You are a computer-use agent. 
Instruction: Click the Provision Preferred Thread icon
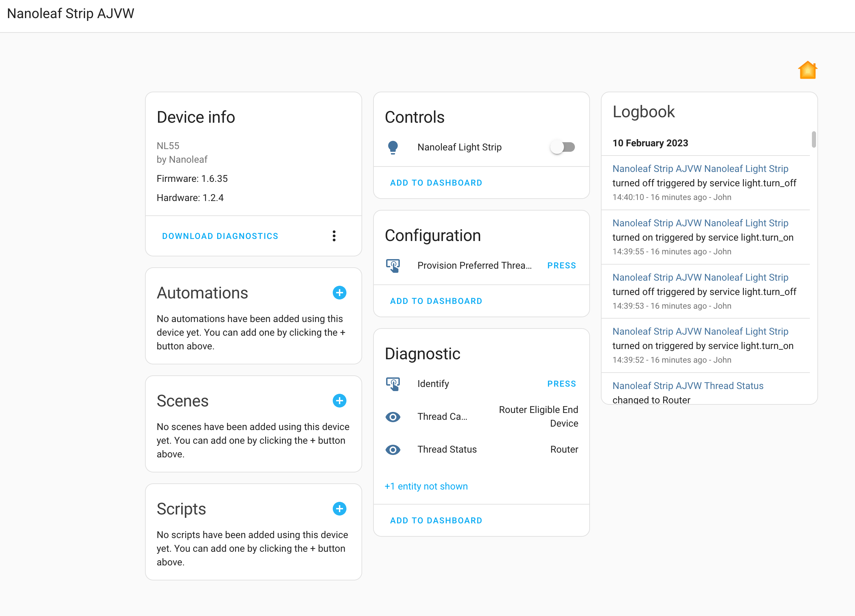[x=393, y=266]
